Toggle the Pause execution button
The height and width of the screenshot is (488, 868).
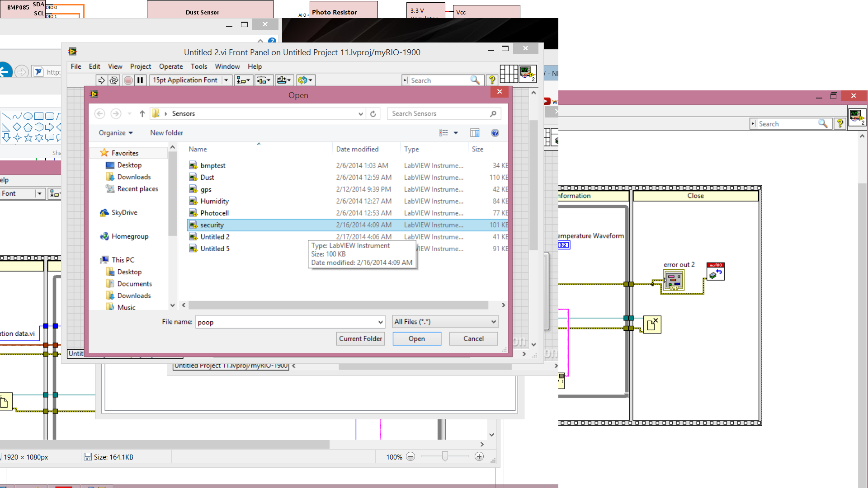[x=141, y=80]
